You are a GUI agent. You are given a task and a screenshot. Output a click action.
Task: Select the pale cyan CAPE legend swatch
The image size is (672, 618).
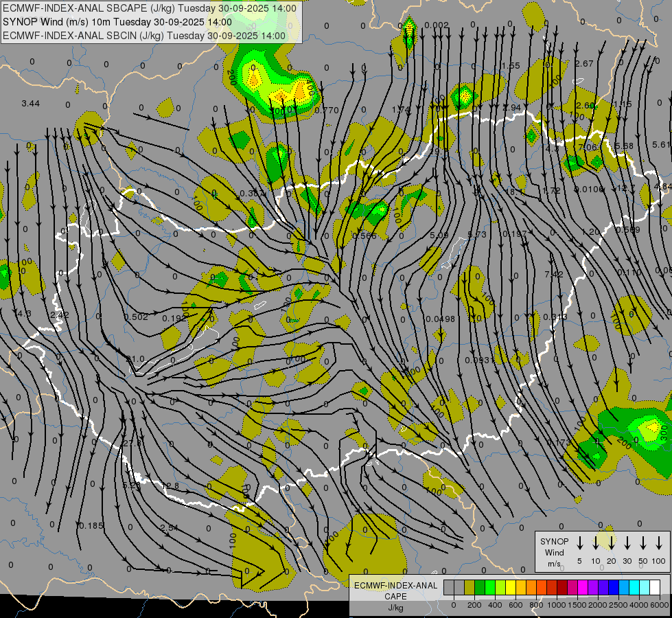coord(644,587)
